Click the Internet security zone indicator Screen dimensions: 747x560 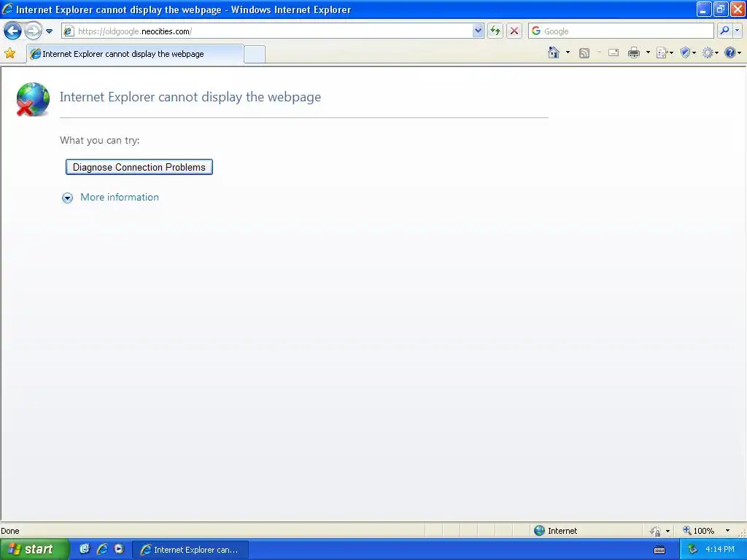point(555,531)
